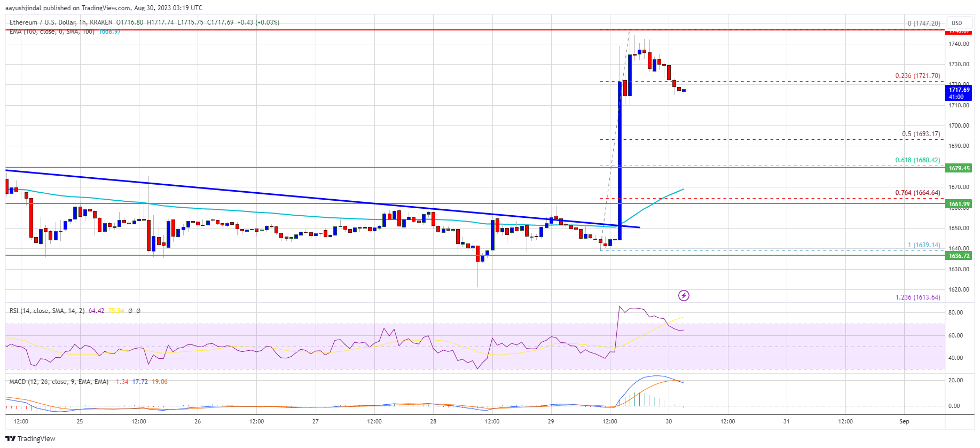The image size is (980, 448).
Task: Click the red resistance price tag at top
Action: click(x=959, y=31)
